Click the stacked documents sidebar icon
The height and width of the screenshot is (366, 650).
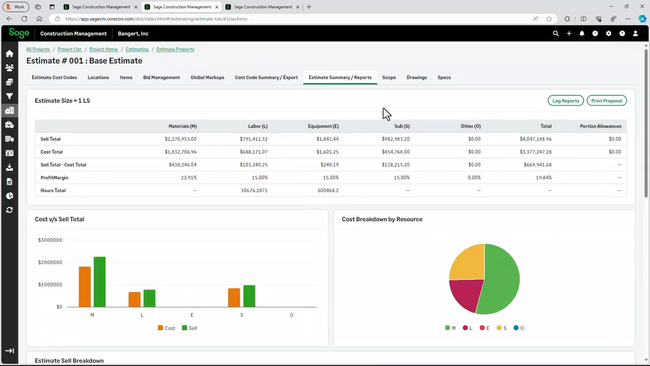click(x=9, y=82)
